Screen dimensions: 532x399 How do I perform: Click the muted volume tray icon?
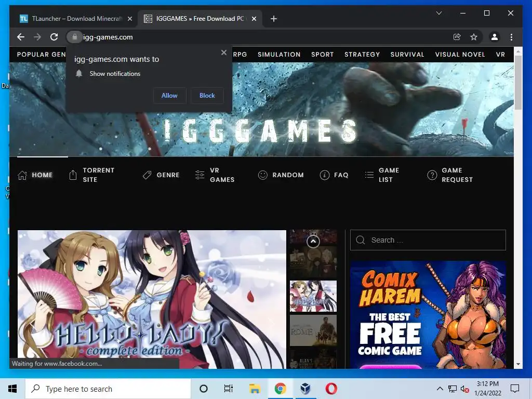pyautogui.click(x=465, y=389)
